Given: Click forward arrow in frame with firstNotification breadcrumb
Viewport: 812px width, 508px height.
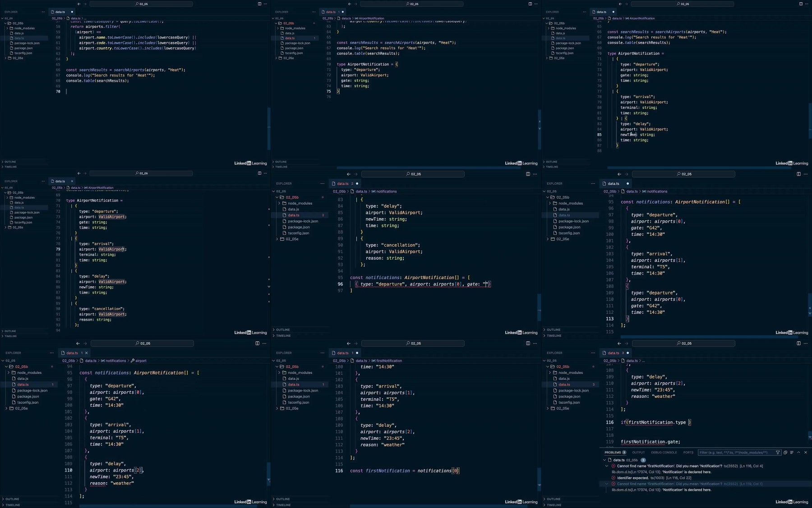Looking at the screenshot, I should pos(355,343).
